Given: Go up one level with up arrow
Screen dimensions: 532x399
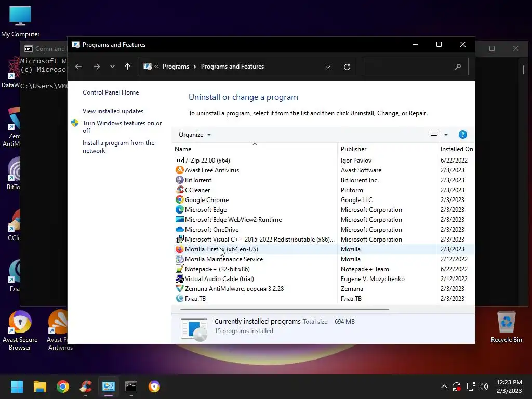Looking at the screenshot, I should [x=128, y=66].
